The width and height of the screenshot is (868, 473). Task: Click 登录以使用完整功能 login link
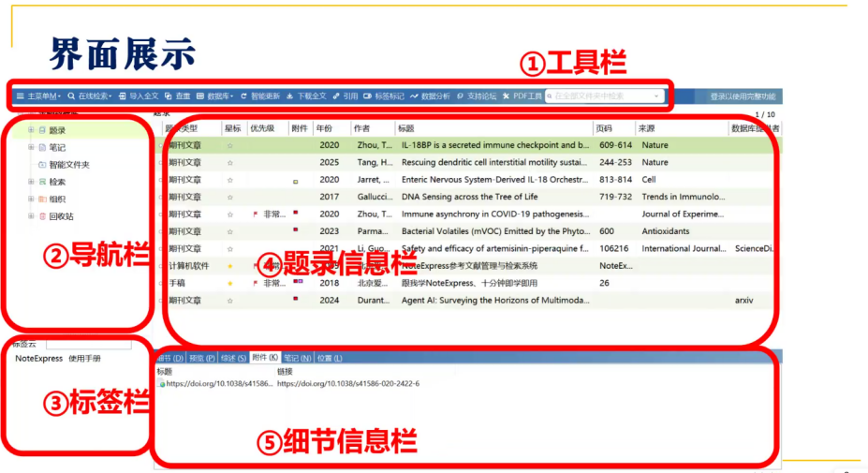click(x=743, y=96)
